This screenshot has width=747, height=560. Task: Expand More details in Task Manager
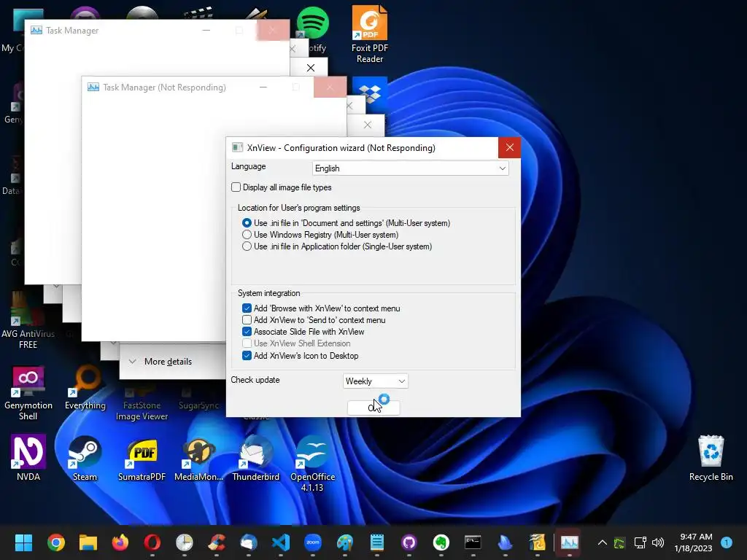(x=160, y=362)
